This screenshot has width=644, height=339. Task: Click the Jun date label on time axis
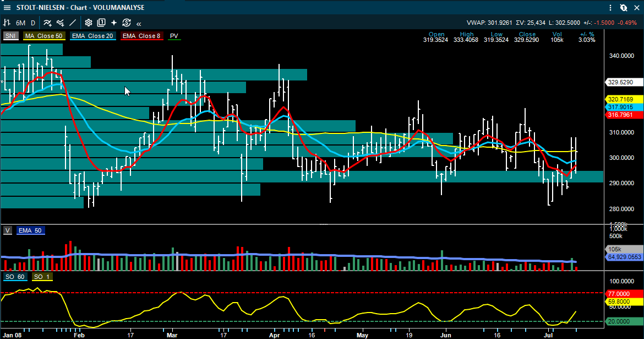click(x=446, y=335)
